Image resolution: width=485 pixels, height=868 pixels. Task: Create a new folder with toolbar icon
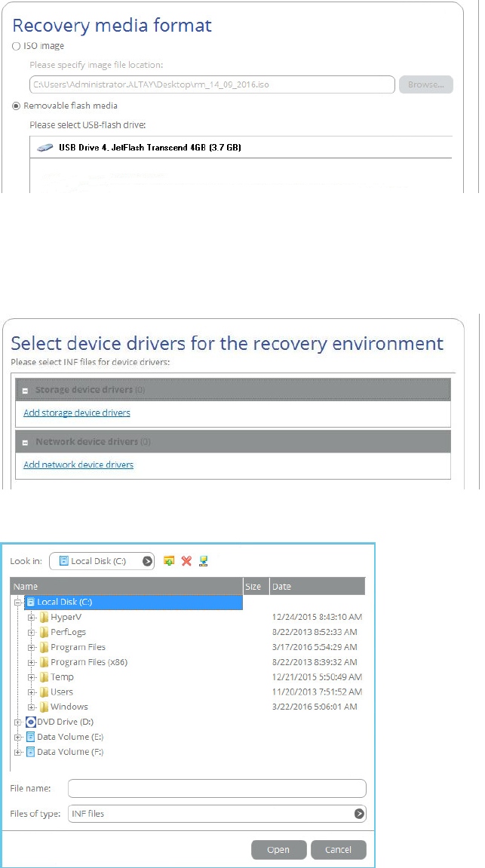[170, 561]
